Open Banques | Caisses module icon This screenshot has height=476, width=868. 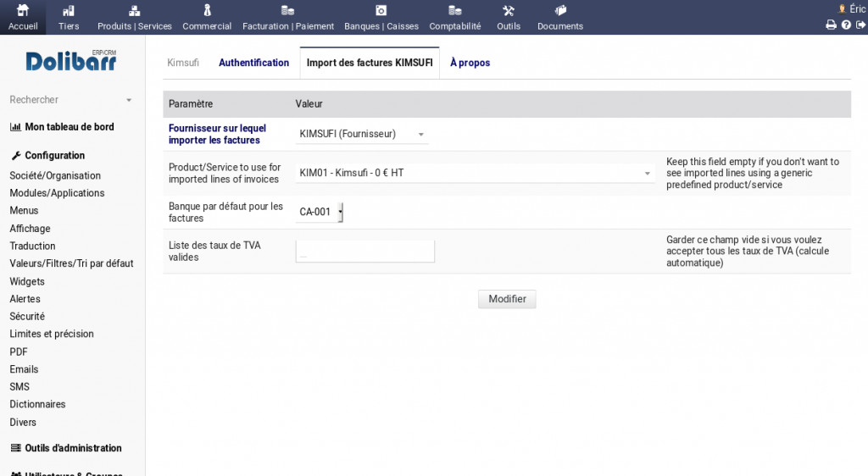point(381,11)
